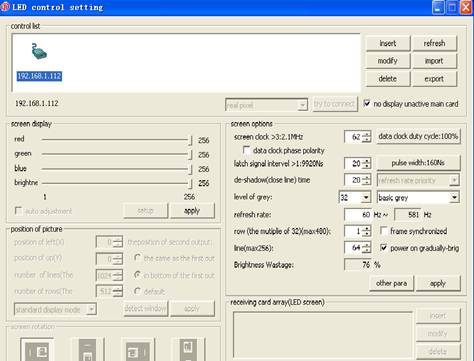Open the real pixel dropdown
Screen dimensions: 474x361
[302, 105]
